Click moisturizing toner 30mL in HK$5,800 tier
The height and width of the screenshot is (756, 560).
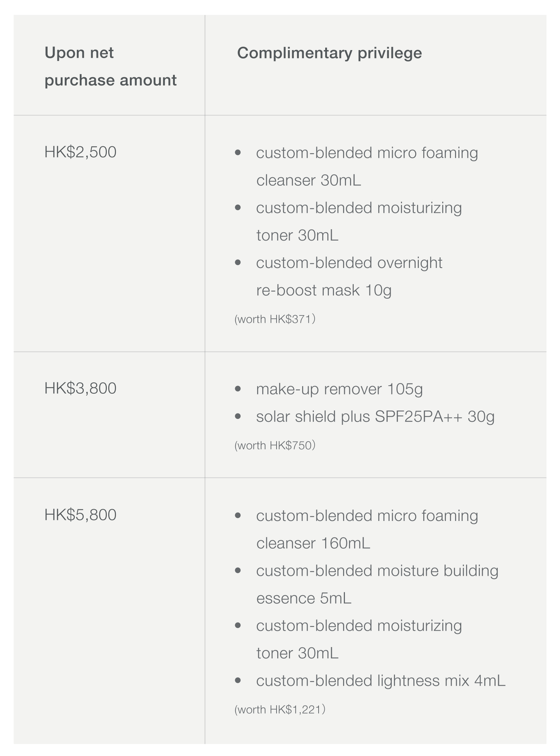coord(358,639)
